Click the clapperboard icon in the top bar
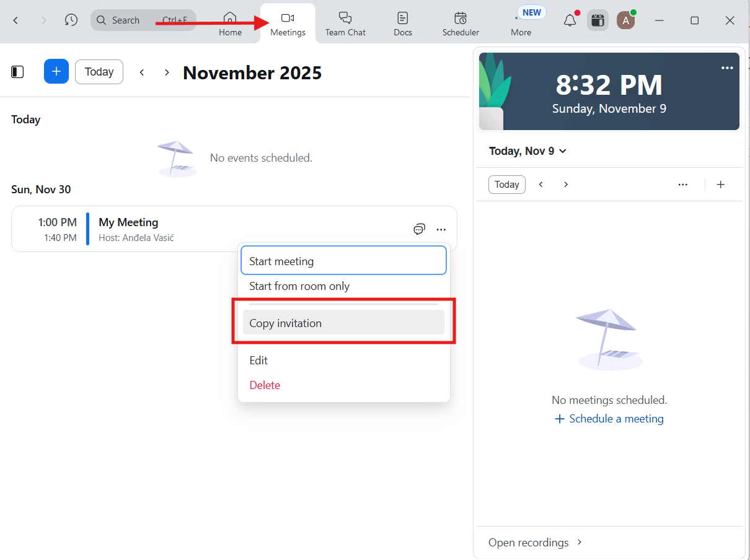Image resolution: width=750 pixels, height=560 pixels. 598,20
